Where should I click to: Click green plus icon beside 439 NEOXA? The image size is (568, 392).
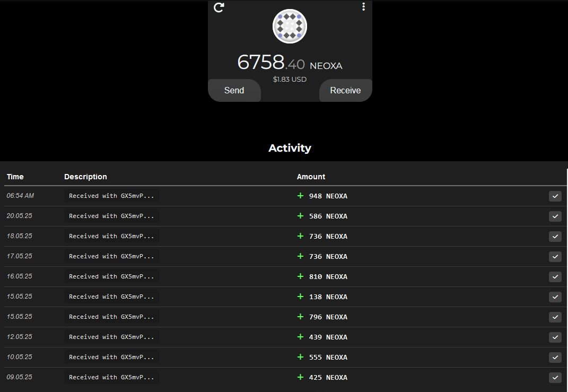[300, 337]
